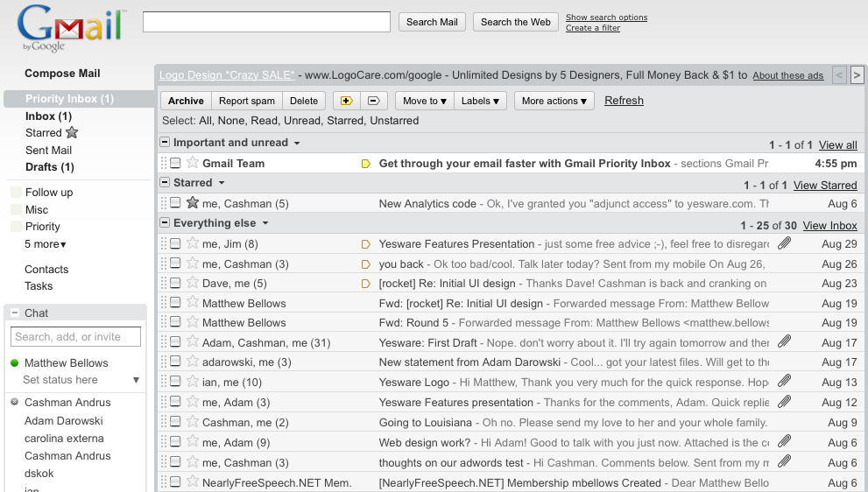Open the Labels dropdown
868x492 pixels.
point(480,101)
